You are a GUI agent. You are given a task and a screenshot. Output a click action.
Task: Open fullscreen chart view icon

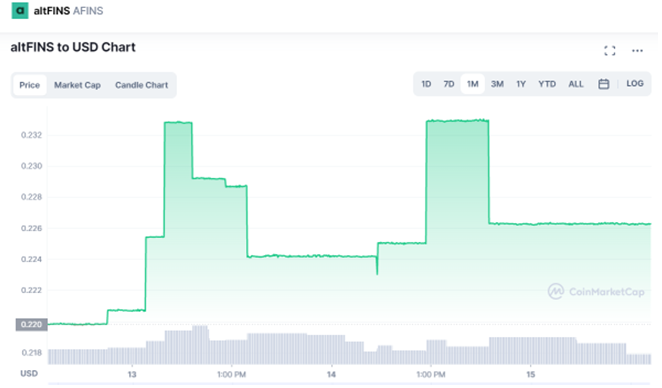click(609, 51)
